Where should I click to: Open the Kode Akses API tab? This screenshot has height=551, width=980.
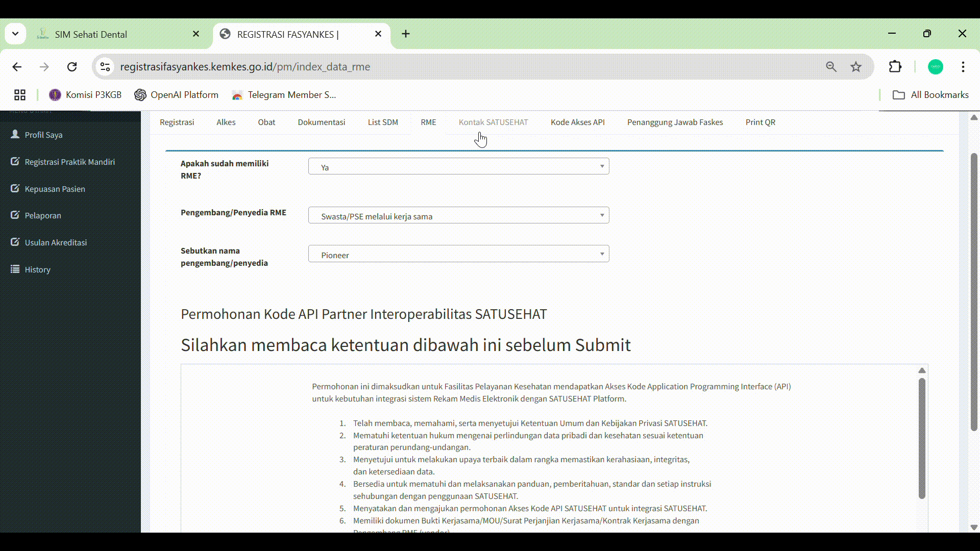[577, 122]
